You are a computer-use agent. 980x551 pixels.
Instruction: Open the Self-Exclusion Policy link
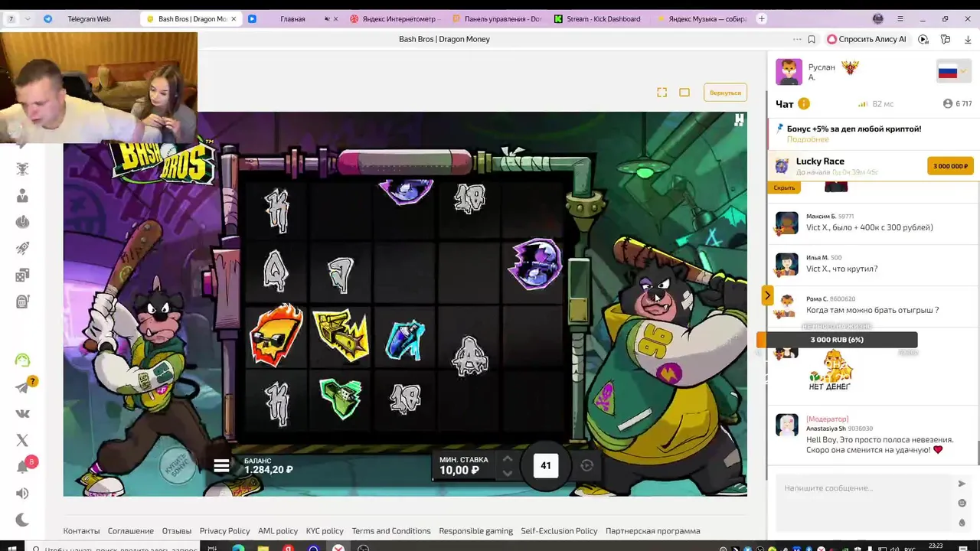click(559, 531)
